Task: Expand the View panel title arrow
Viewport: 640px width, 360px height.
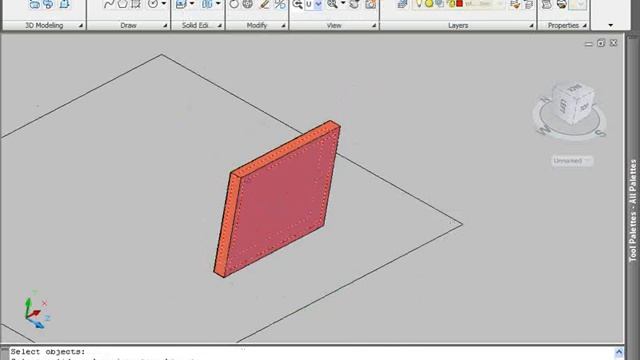Action: coord(374,26)
